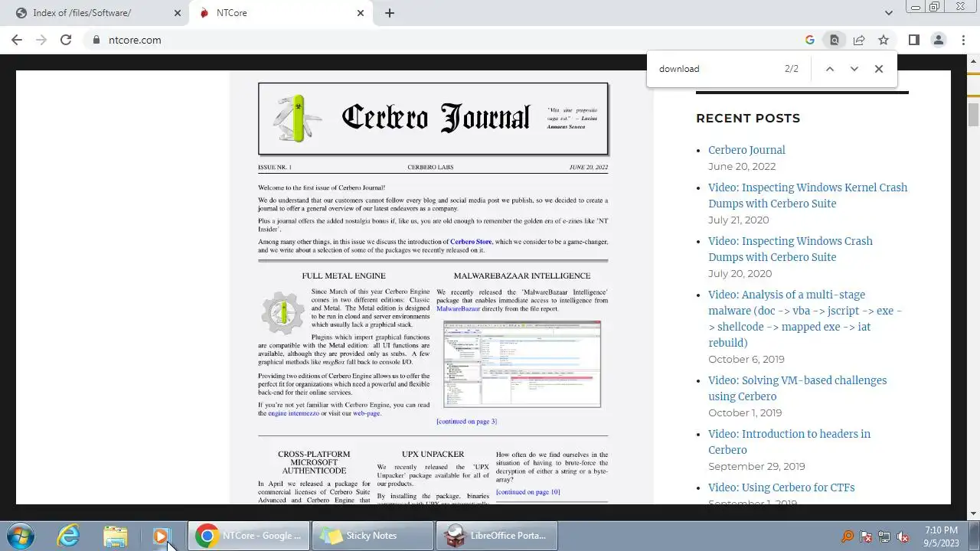980x551 pixels.
Task: Close the NTCore tab
Action: [361, 13]
